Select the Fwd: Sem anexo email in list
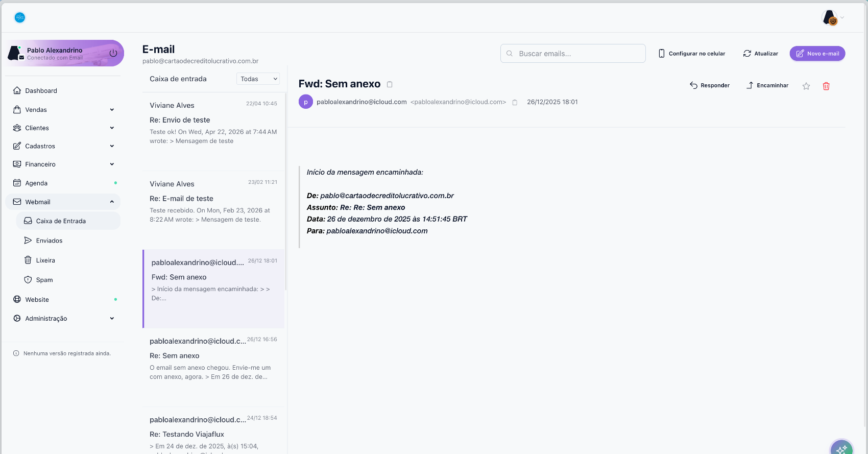This screenshot has width=868, height=454. point(213,289)
